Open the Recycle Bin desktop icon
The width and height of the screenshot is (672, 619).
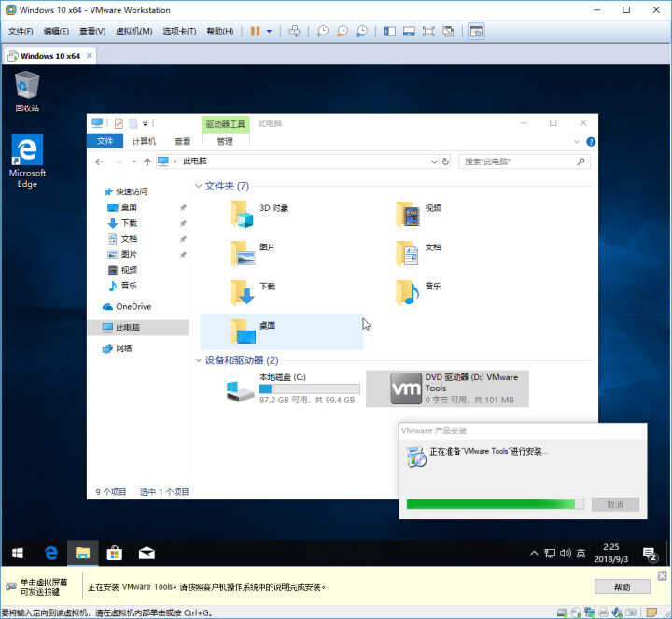click(x=27, y=91)
